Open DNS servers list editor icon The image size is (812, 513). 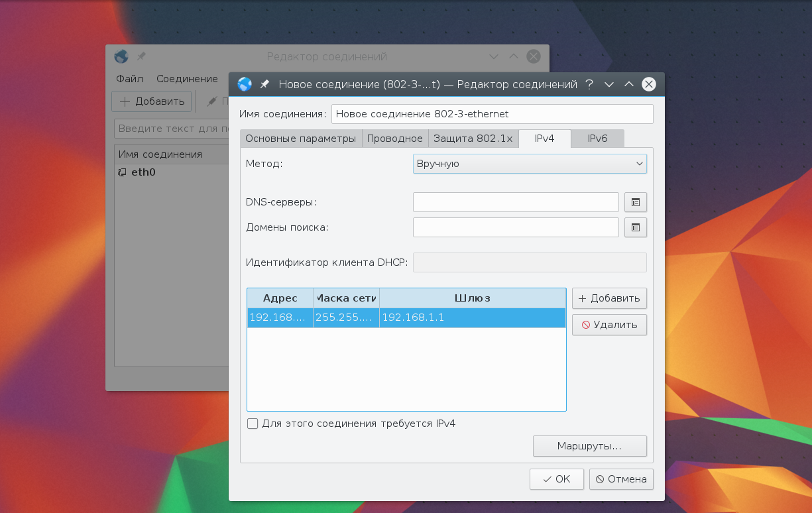[x=635, y=202]
